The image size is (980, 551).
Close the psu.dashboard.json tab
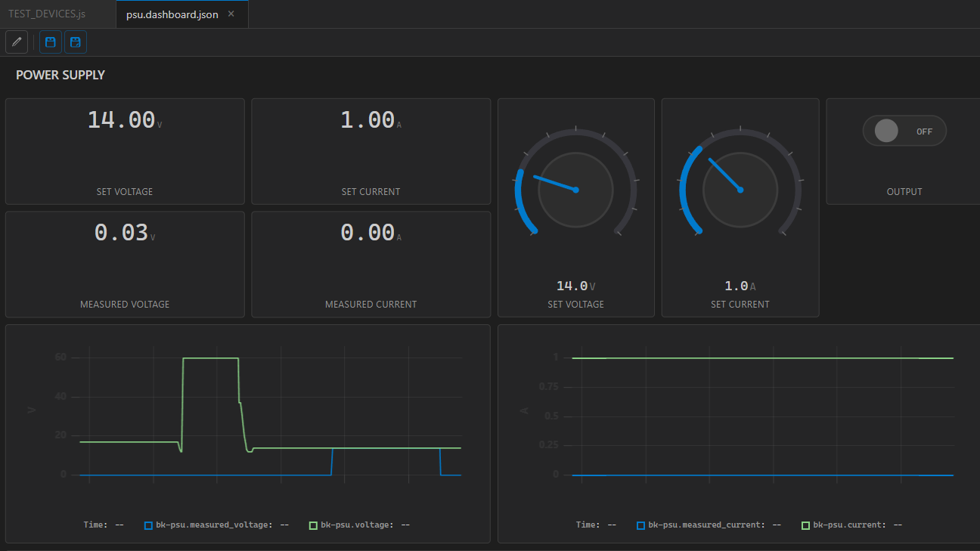(x=231, y=13)
